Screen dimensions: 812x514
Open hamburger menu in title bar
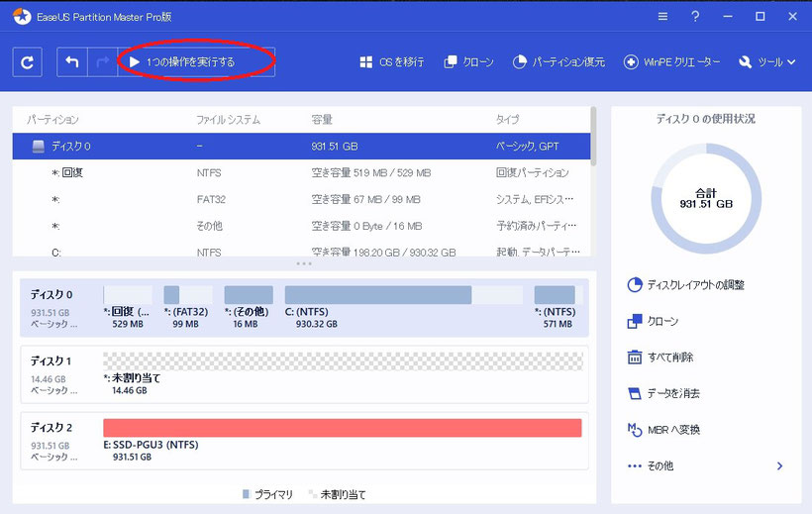coord(662,17)
